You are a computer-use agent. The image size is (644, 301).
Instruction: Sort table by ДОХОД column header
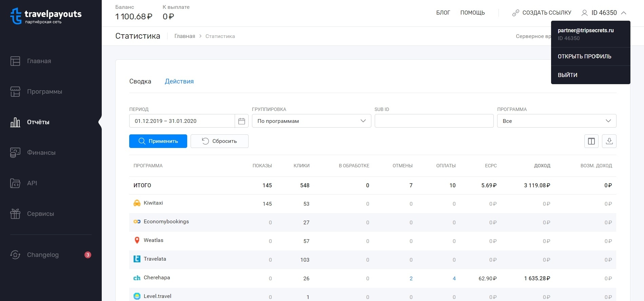[542, 166]
